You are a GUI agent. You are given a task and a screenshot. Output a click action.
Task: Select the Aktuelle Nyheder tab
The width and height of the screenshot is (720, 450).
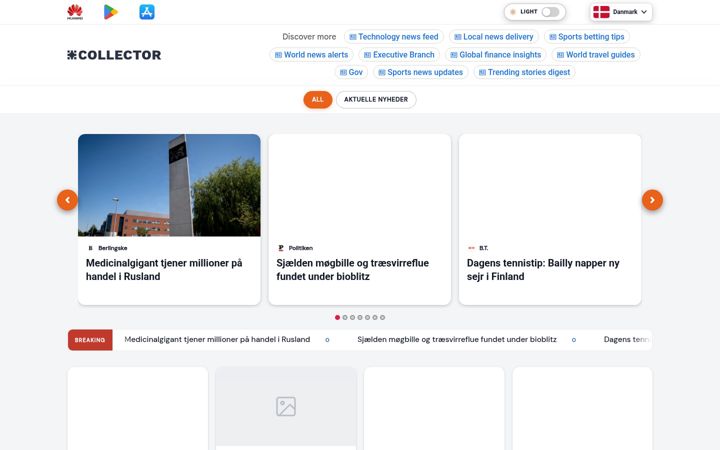tap(376, 100)
